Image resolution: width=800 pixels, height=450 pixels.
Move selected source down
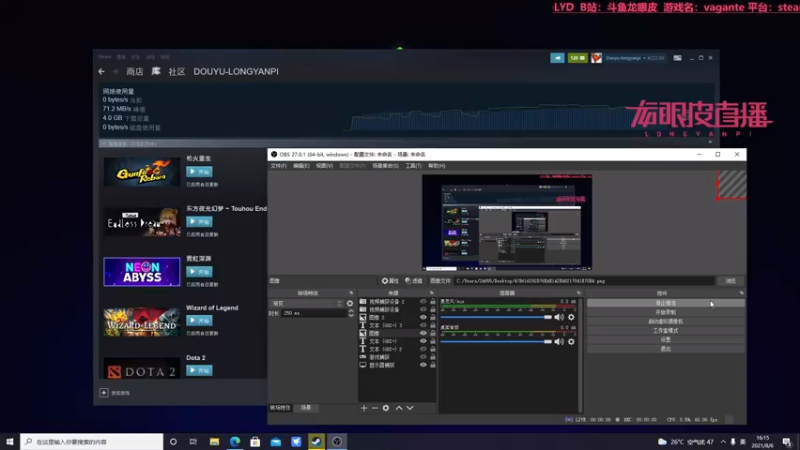pos(410,408)
